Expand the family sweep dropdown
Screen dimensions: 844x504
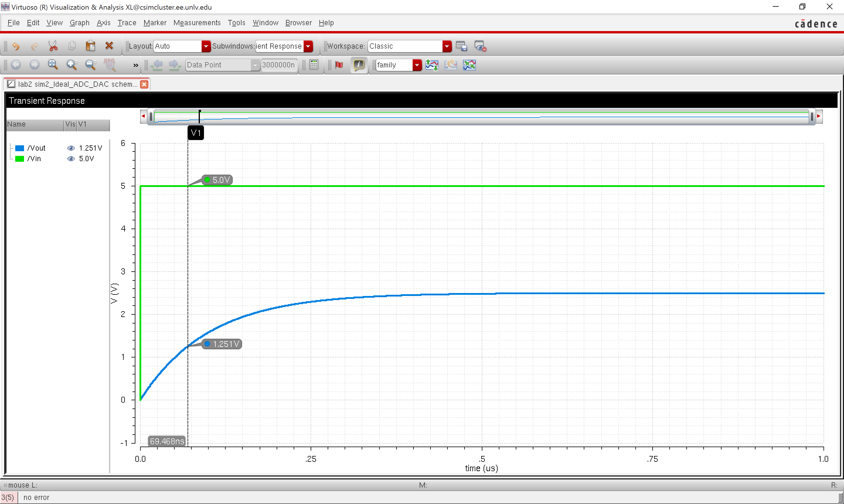417,65
